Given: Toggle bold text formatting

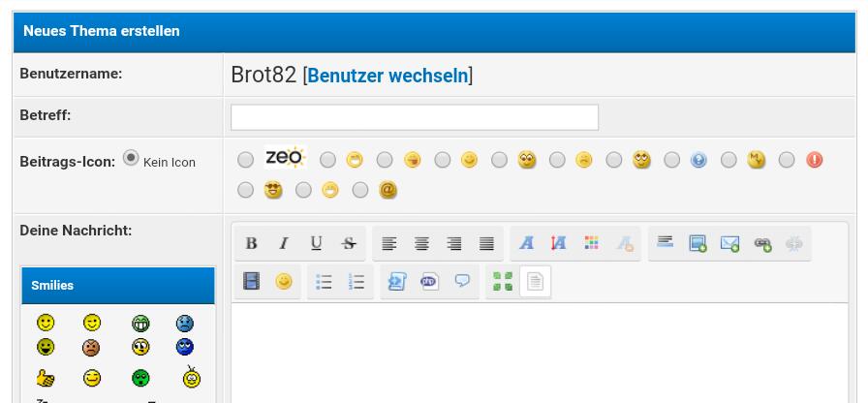Looking at the screenshot, I should (251, 244).
